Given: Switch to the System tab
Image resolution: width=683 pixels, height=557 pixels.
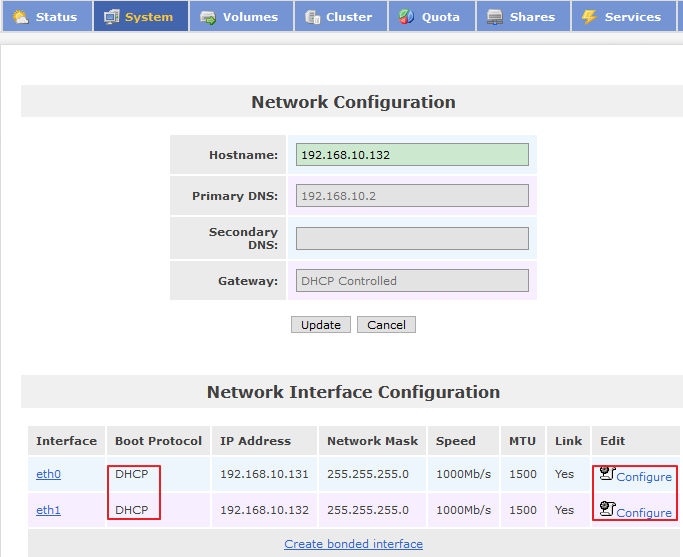Looking at the screenshot, I should tap(141, 16).
